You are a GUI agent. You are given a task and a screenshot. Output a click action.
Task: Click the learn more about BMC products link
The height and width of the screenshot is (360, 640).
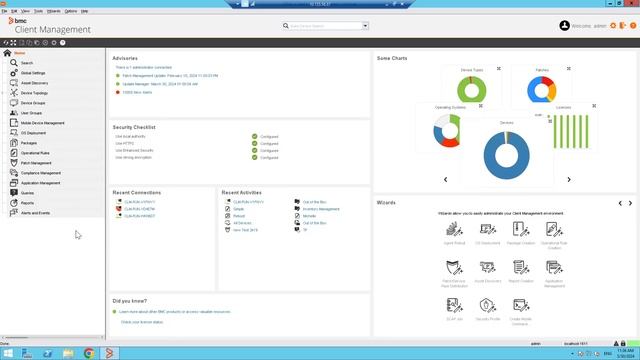pos(175,312)
